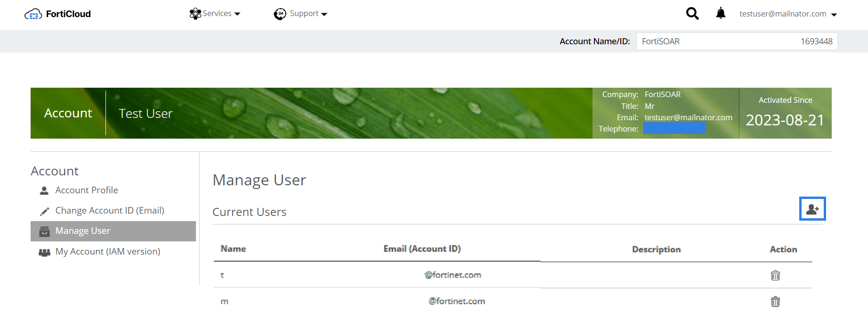
Task: Click the My Account group icon
Action: 44,252
